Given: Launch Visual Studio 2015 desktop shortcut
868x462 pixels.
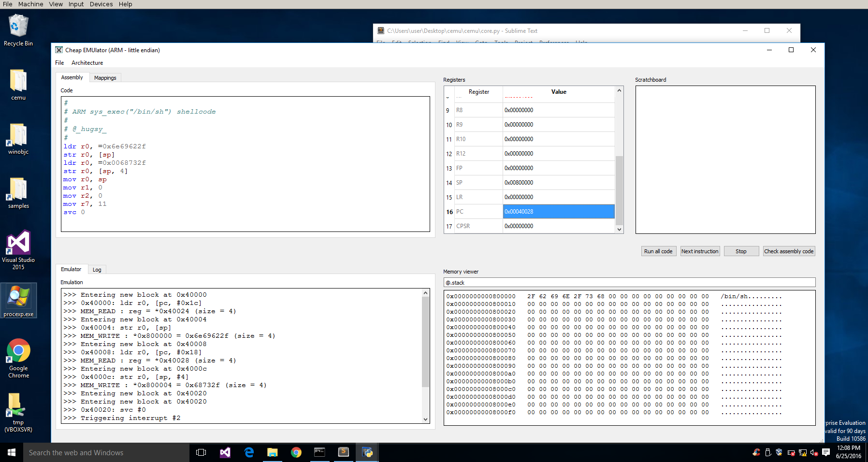Looking at the screenshot, I should click(x=18, y=249).
